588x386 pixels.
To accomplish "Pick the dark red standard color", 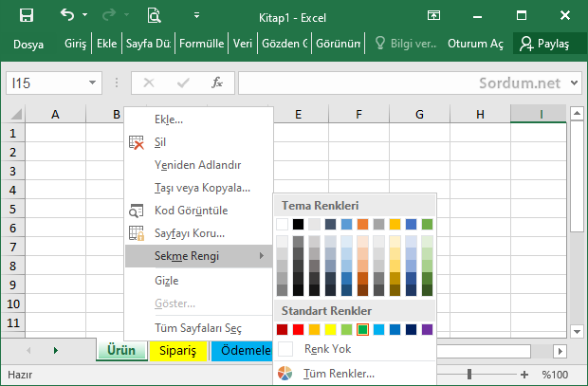I will [282, 329].
